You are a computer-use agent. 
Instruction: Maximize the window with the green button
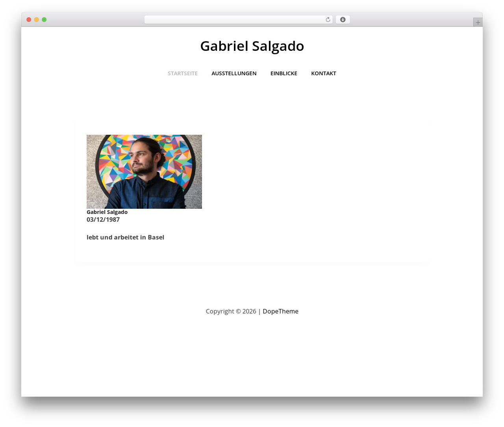pyautogui.click(x=44, y=20)
